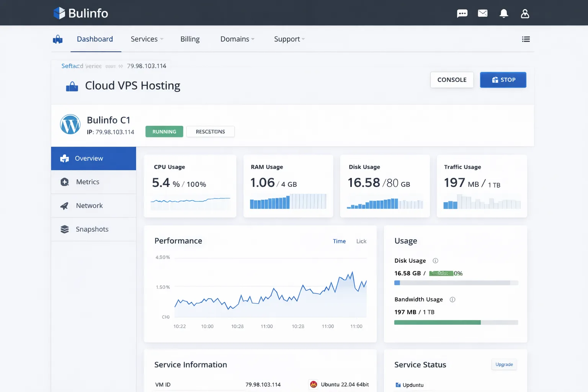Image resolution: width=588 pixels, height=392 pixels.
Task: Click the Upgrade button in Service Status
Action: (x=504, y=364)
